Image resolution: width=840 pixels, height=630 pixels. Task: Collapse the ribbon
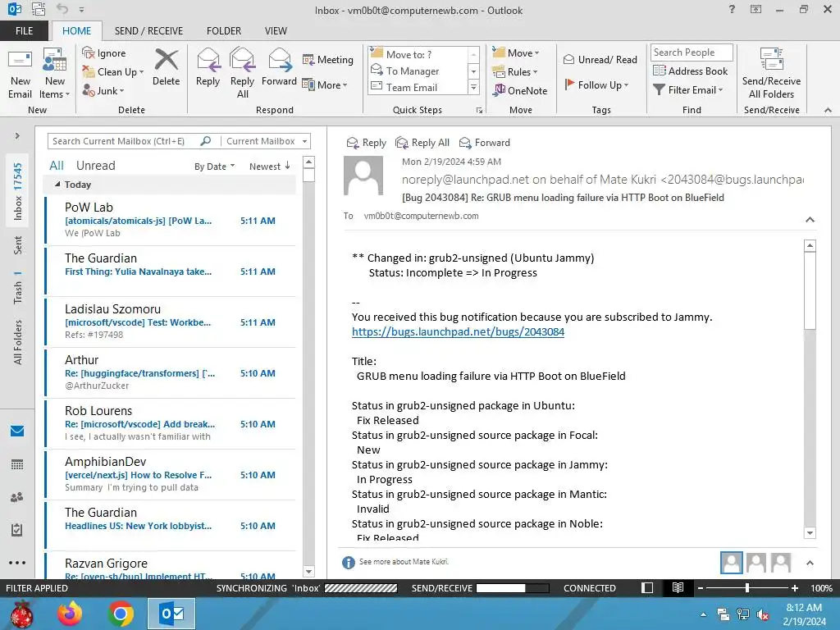828,110
